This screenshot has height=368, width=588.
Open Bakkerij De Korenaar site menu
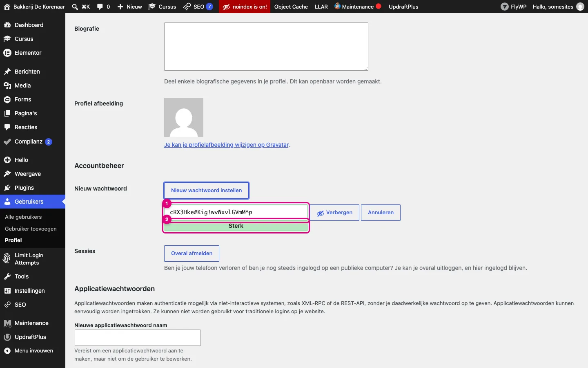[x=34, y=7]
